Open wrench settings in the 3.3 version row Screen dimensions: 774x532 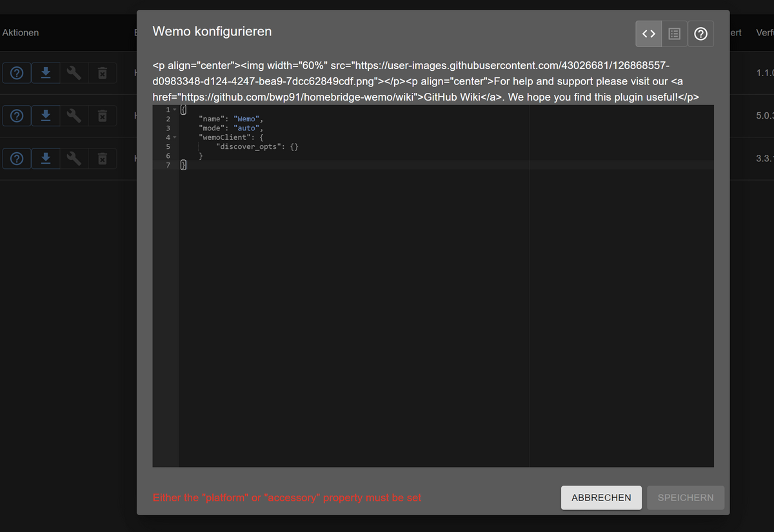click(74, 158)
